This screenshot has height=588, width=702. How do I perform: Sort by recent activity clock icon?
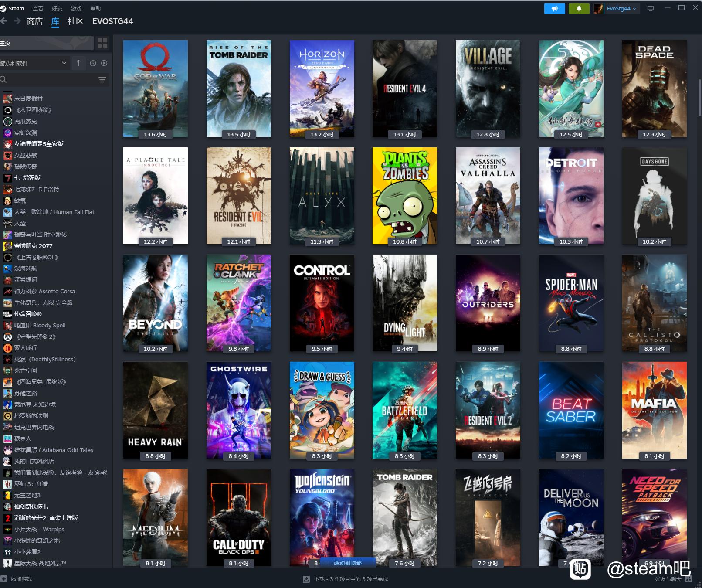[x=93, y=63]
